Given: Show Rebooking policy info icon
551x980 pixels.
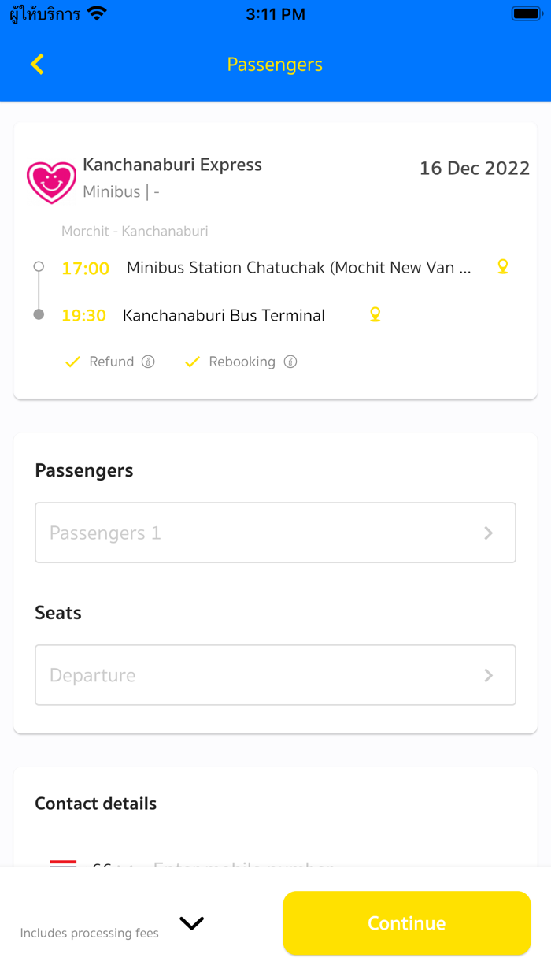Looking at the screenshot, I should point(290,362).
